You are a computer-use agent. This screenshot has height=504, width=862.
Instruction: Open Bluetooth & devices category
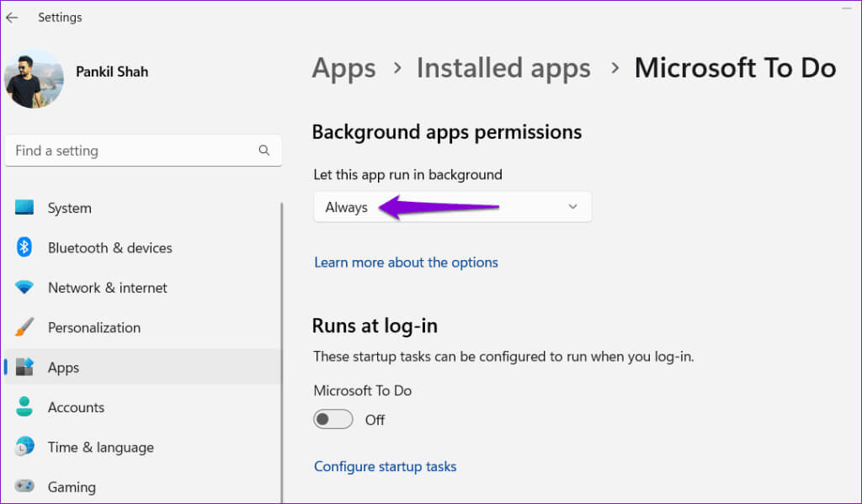[143, 248]
